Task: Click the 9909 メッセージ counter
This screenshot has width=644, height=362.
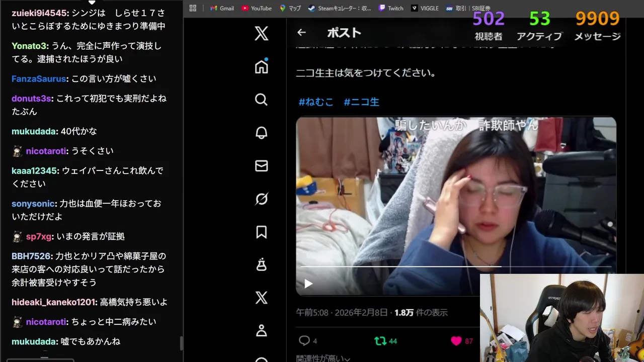Action: (x=597, y=25)
